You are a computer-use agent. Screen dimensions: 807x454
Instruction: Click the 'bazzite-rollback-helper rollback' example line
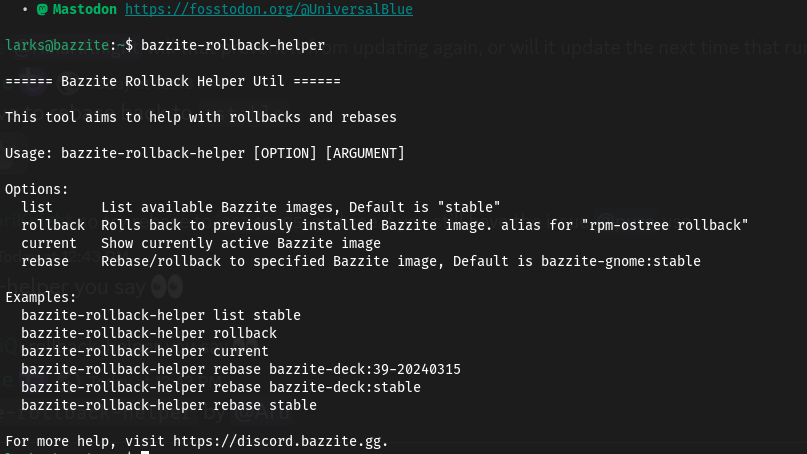tap(149, 333)
